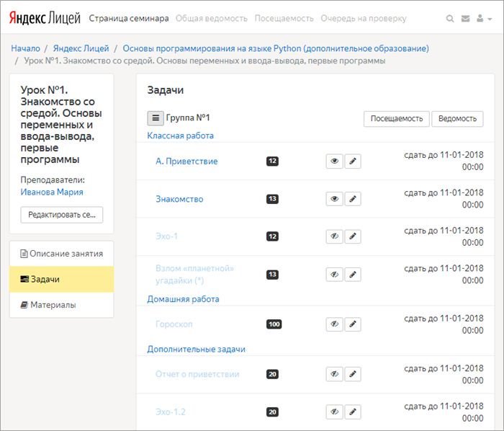Open messages envelope icon
This screenshot has width=504, height=431.
465,19
